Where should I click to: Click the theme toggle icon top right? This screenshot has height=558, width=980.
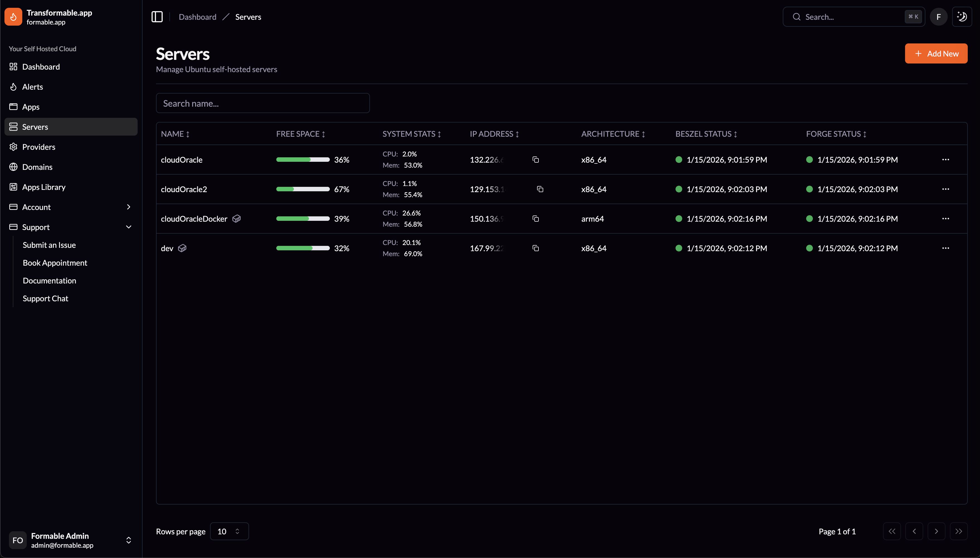tap(962, 16)
